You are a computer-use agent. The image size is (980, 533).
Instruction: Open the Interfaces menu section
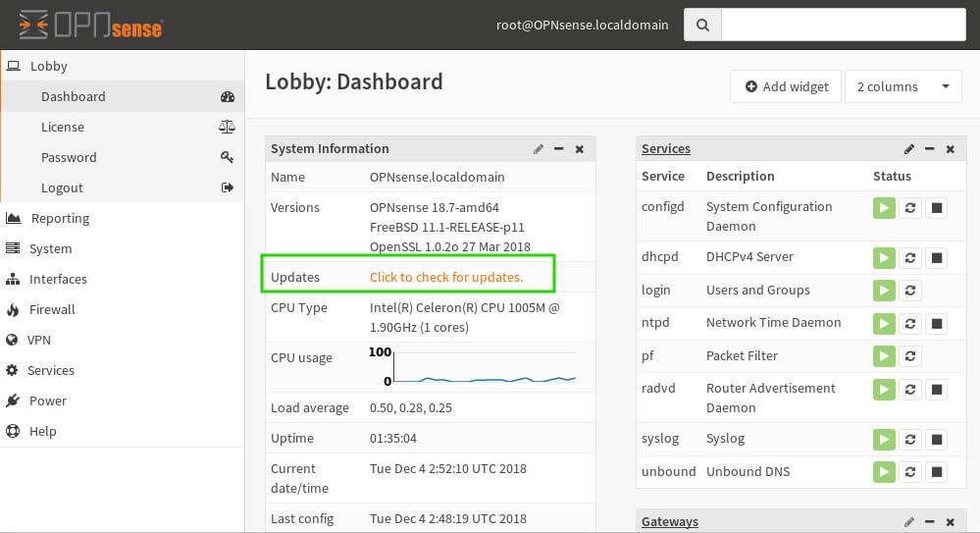[58, 279]
